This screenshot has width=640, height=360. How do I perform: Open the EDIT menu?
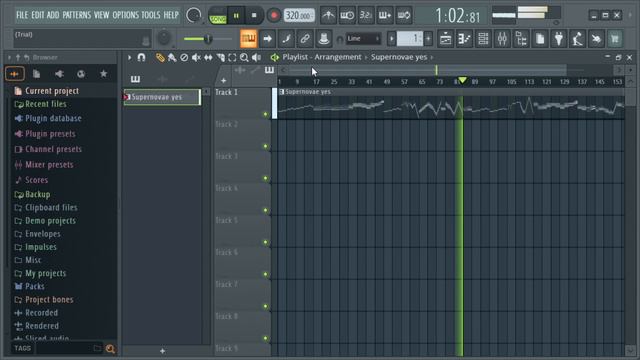[x=38, y=15]
